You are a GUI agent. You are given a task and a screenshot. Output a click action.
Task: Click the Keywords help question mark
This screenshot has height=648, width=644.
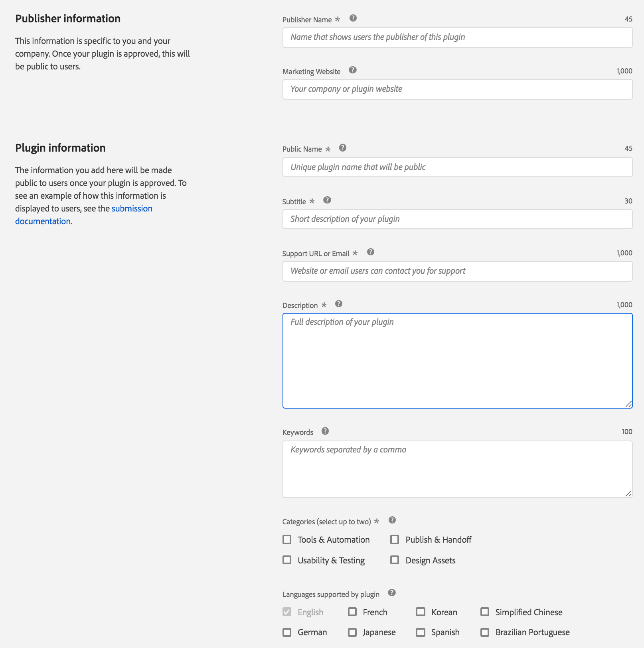click(325, 431)
